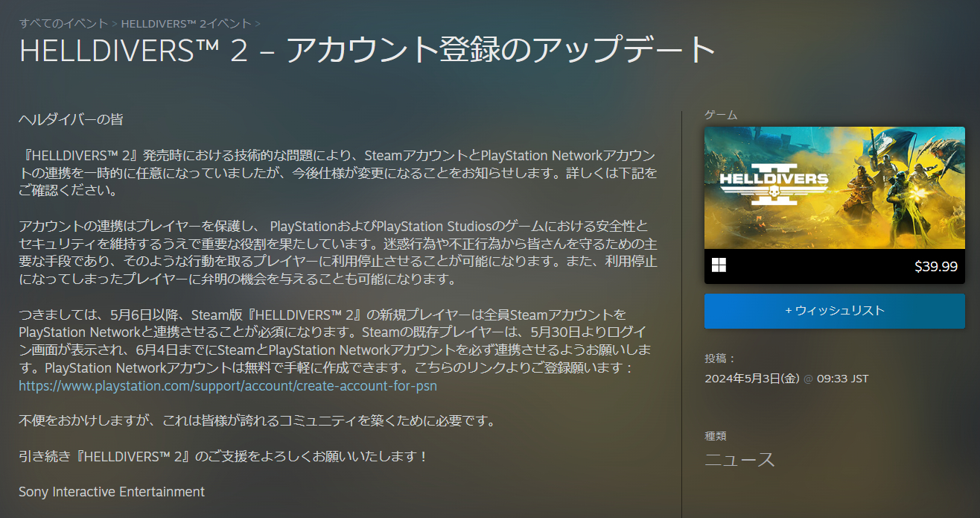
Task: Click the ゲーム section label
Action: click(721, 115)
